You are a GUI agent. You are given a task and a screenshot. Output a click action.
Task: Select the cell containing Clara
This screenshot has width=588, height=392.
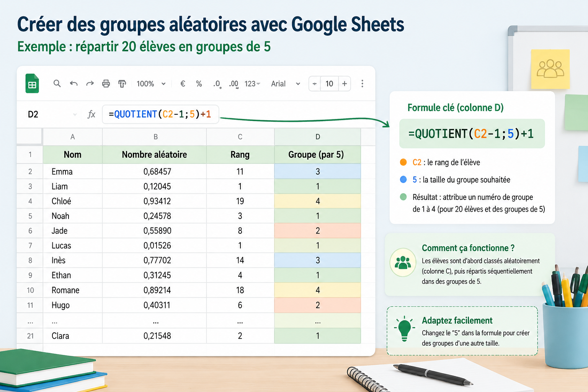point(72,336)
